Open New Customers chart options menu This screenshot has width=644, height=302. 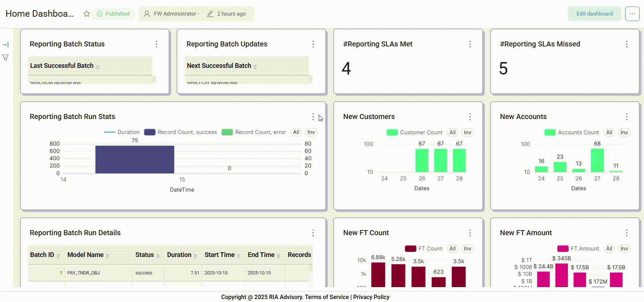470,117
